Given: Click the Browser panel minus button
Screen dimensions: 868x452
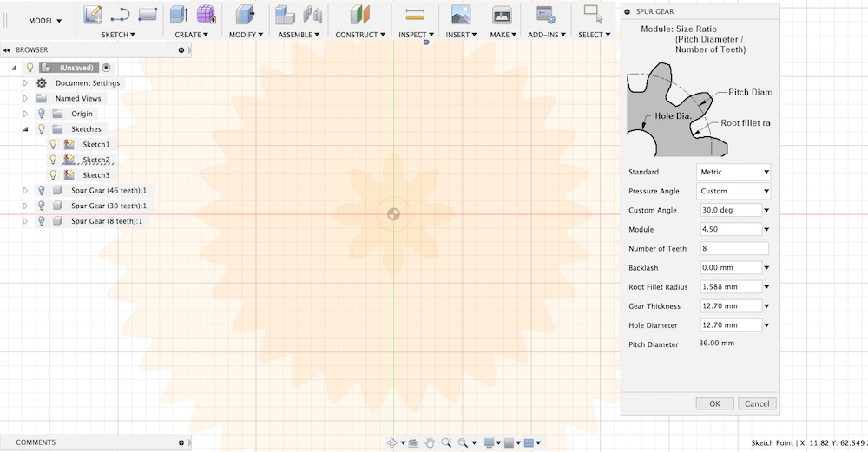Looking at the screenshot, I should coord(181,49).
